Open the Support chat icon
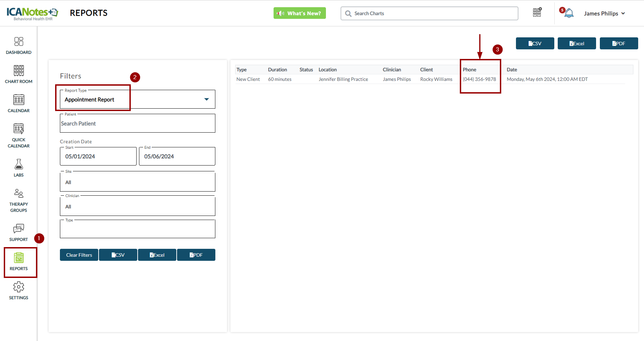The image size is (644, 341). [x=18, y=232]
